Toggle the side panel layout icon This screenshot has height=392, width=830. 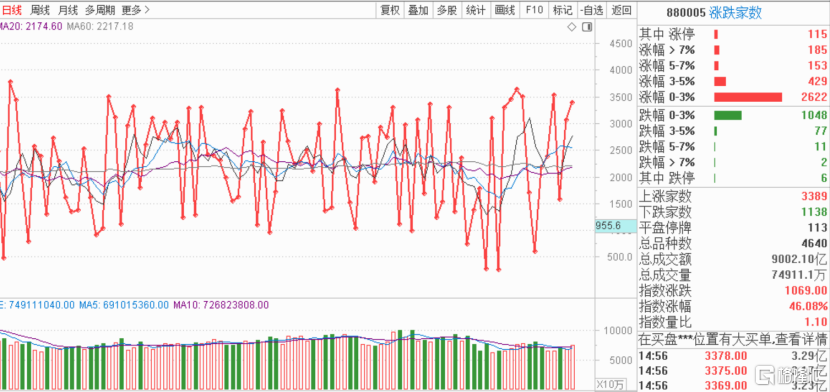coord(586,27)
